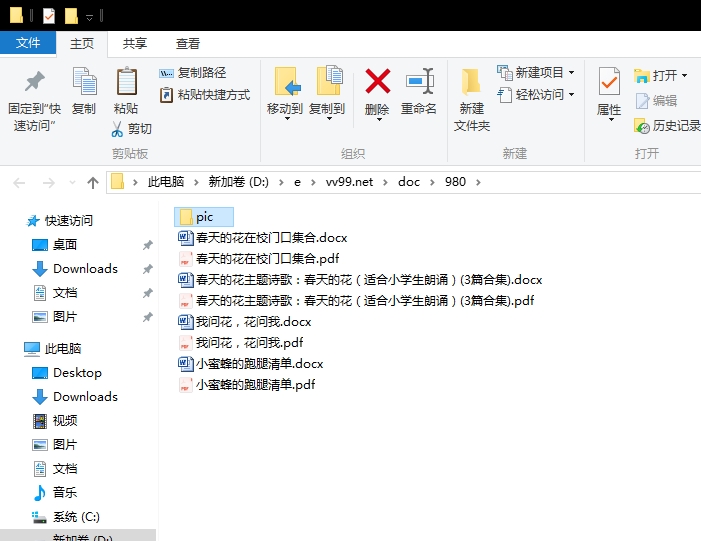Viewport: 701px width, 541px height.
Task: Open the New Item dropdown arrow
Action: pyautogui.click(x=571, y=72)
